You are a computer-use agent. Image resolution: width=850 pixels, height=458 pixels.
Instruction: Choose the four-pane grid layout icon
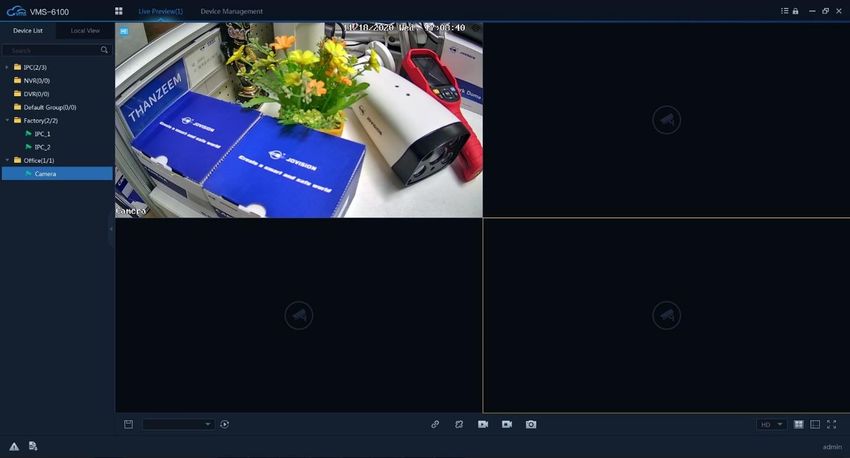tap(799, 424)
